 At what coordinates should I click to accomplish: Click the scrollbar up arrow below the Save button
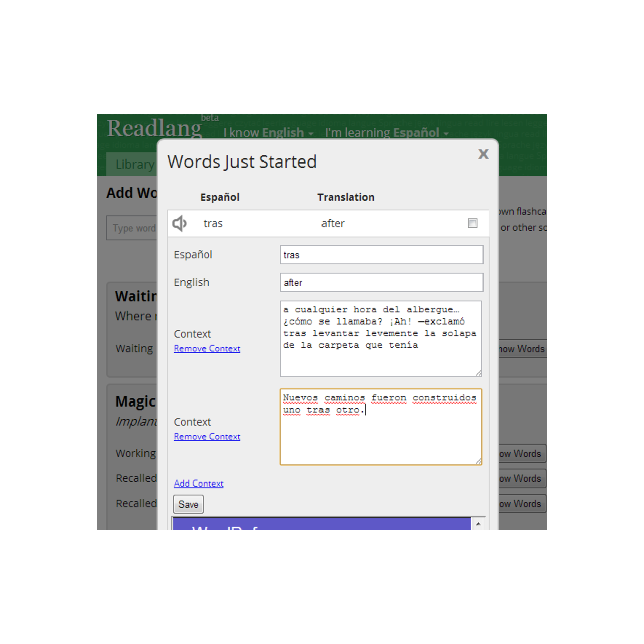tap(478, 524)
